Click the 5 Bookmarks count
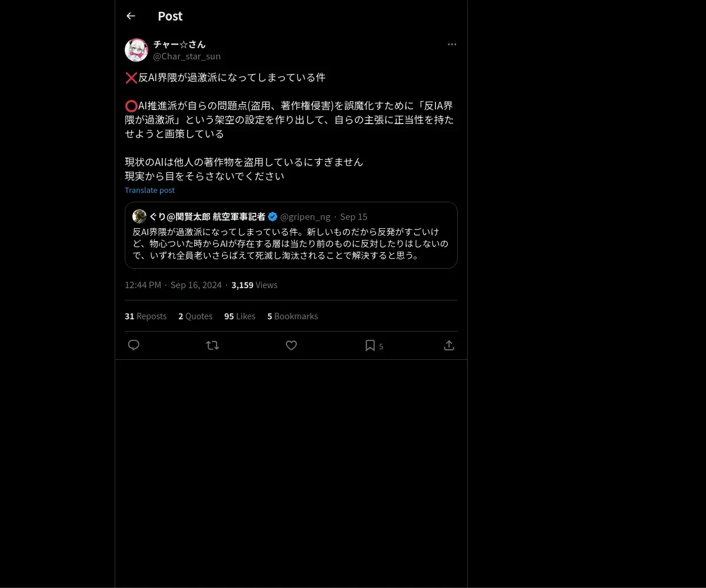 (x=292, y=316)
